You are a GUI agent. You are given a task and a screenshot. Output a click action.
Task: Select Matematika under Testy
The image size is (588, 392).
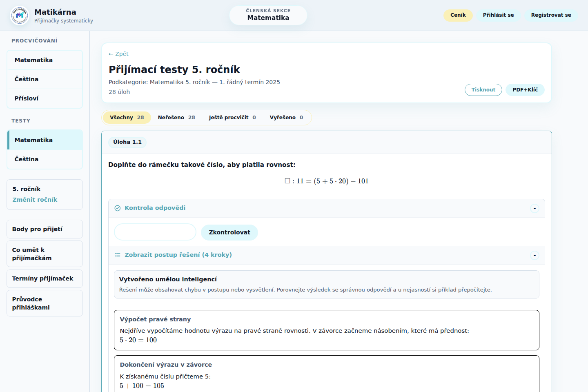[45, 140]
